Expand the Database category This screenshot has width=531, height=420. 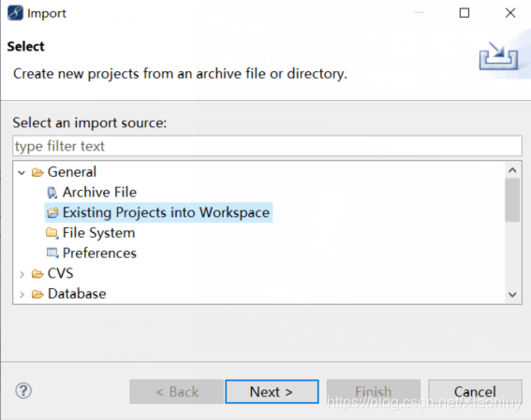pyautogui.click(x=22, y=295)
